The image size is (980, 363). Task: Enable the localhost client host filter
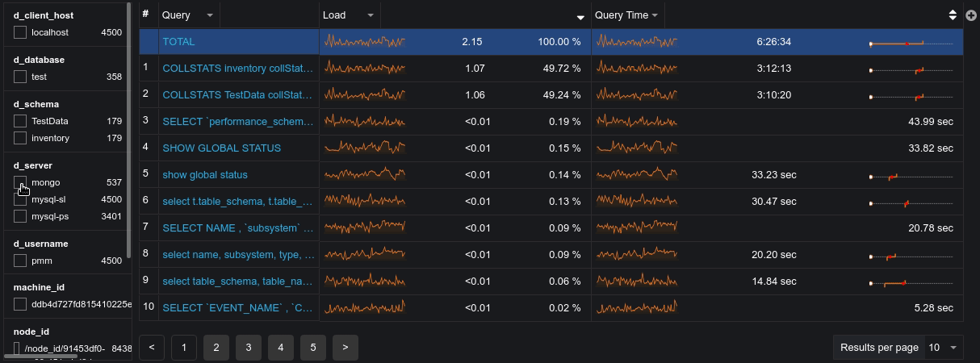pos(20,33)
